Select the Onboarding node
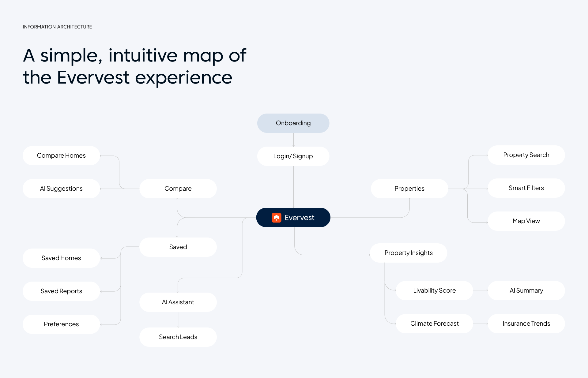 (293, 123)
